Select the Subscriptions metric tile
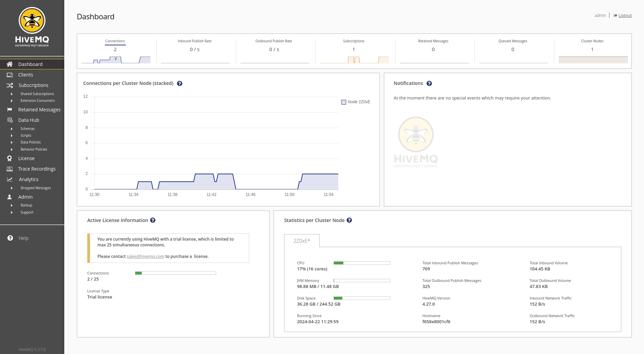The height and width of the screenshot is (354, 644). point(353,51)
